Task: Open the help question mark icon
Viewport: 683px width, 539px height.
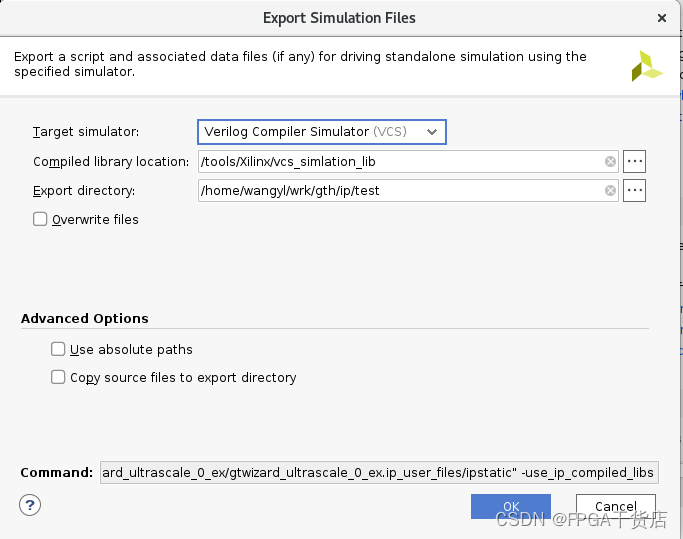Action: click(x=30, y=505)
